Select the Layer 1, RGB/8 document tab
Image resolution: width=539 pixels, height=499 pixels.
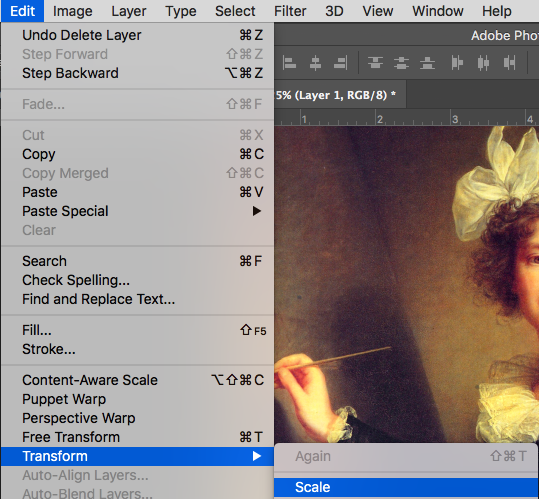click(340, 95)
